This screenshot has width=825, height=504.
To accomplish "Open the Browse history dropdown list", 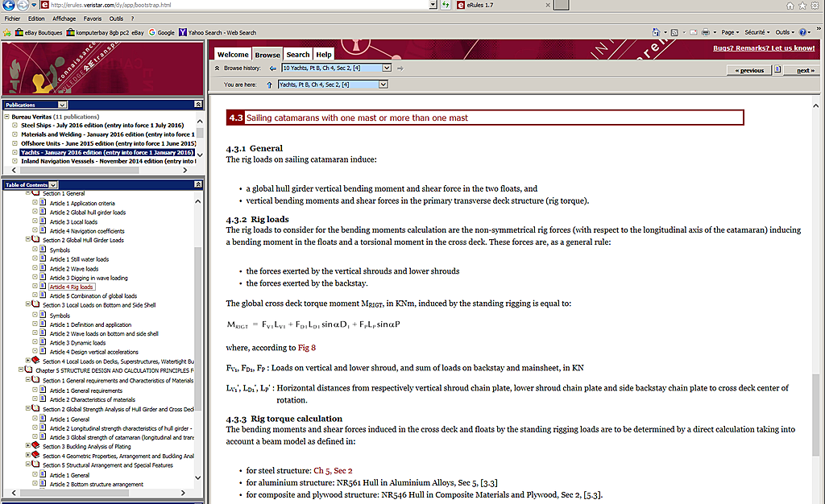I will pos(387,68).
